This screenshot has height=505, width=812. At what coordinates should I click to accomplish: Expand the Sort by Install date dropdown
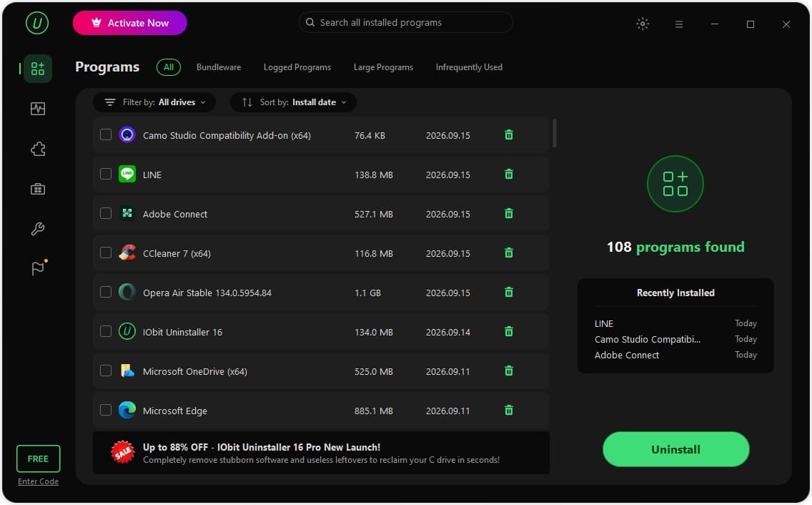pos(293,102)
